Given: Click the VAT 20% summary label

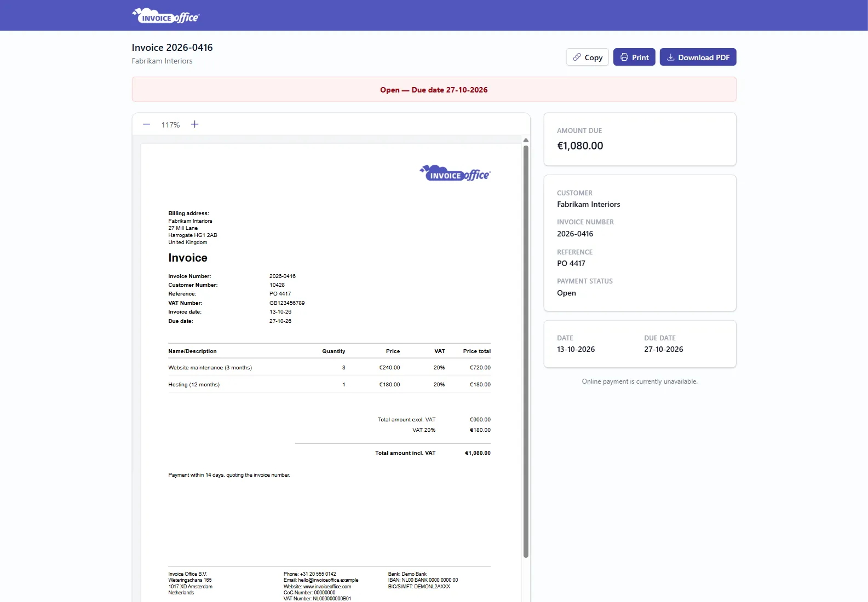Looking at the screenshot, I should pyautogui.click(x=424, y=430).
